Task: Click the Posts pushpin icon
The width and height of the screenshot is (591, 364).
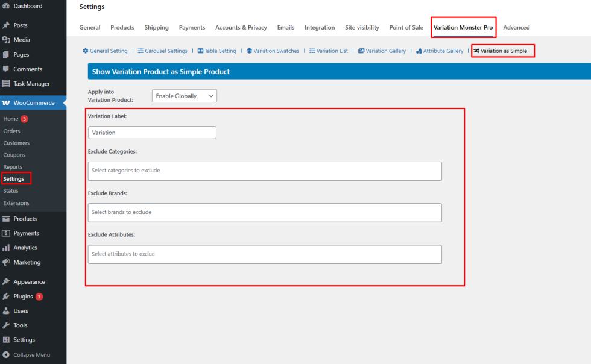Action: (x=5, y=25)
